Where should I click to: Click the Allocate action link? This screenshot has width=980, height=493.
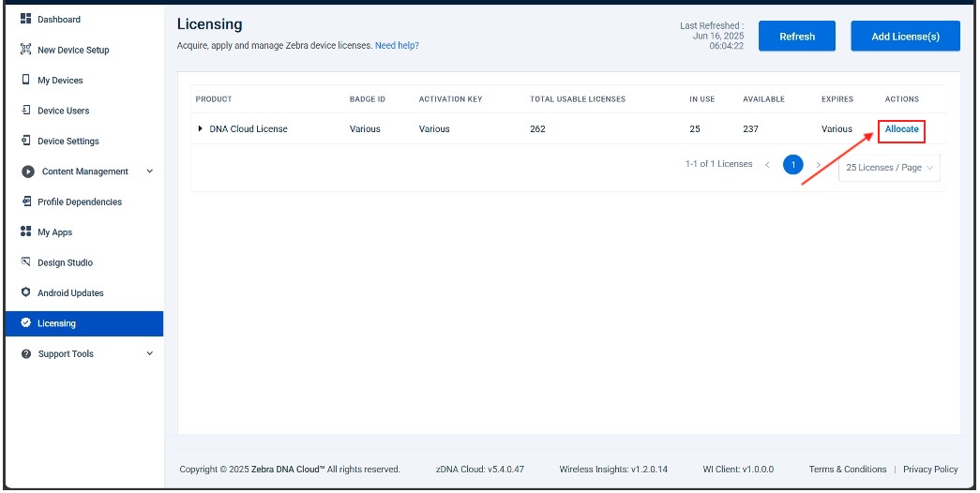[x=901, y=129]
